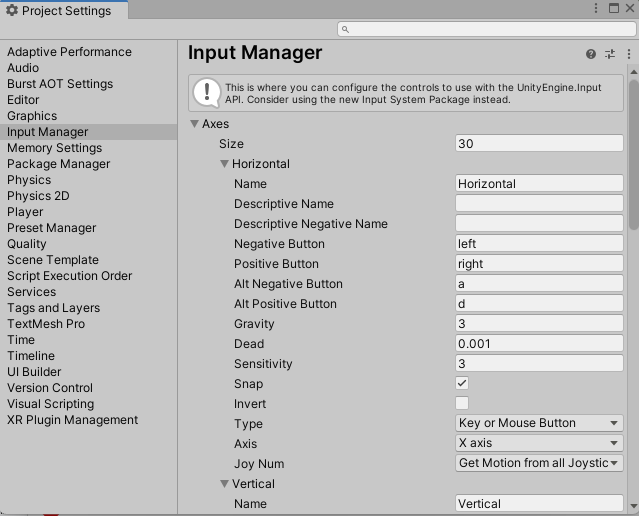639x516 pixels.
Task: Close the Project Settings window
Action: tap(630, 8)
